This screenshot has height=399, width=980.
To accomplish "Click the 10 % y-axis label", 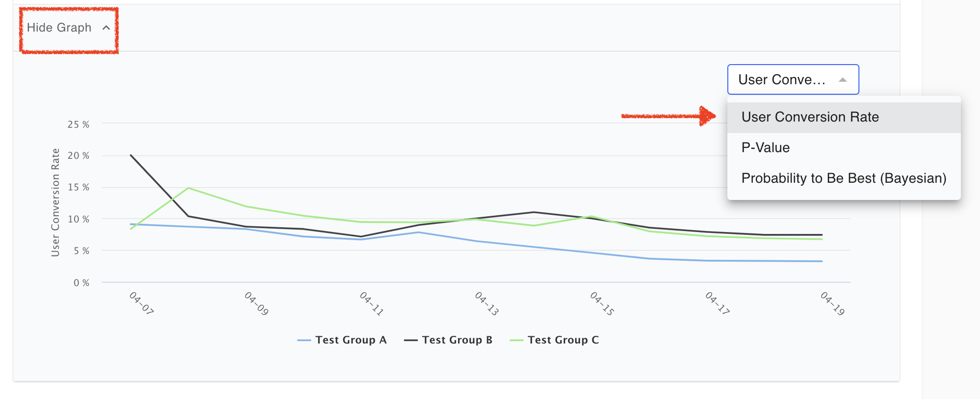I will (78, 219).
